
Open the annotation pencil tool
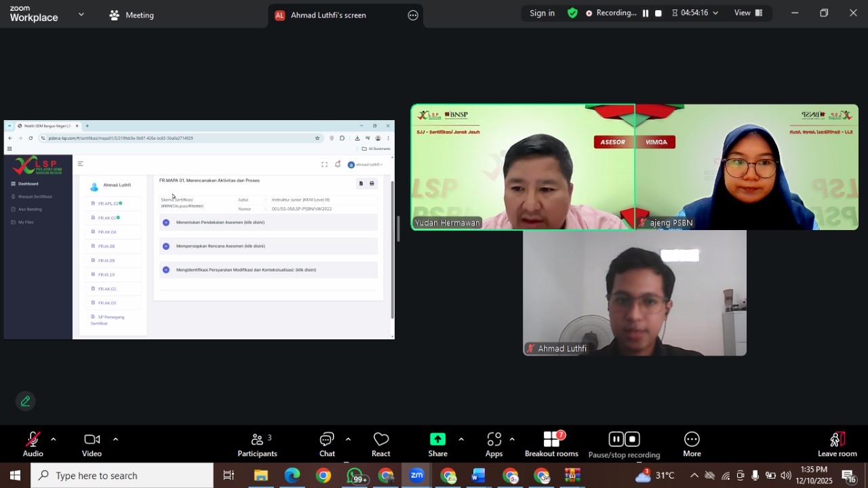[x=26, y=401]
